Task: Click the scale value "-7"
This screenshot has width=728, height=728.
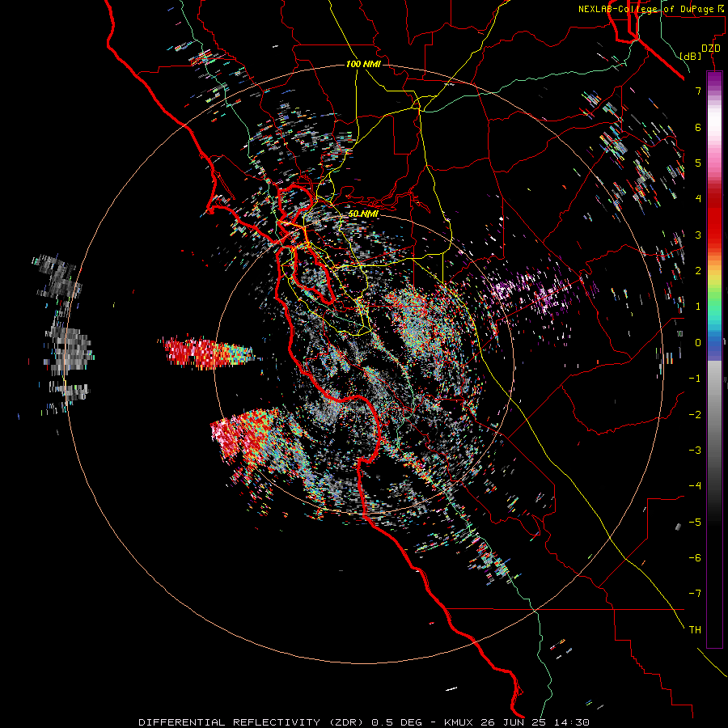Action: 695,594
